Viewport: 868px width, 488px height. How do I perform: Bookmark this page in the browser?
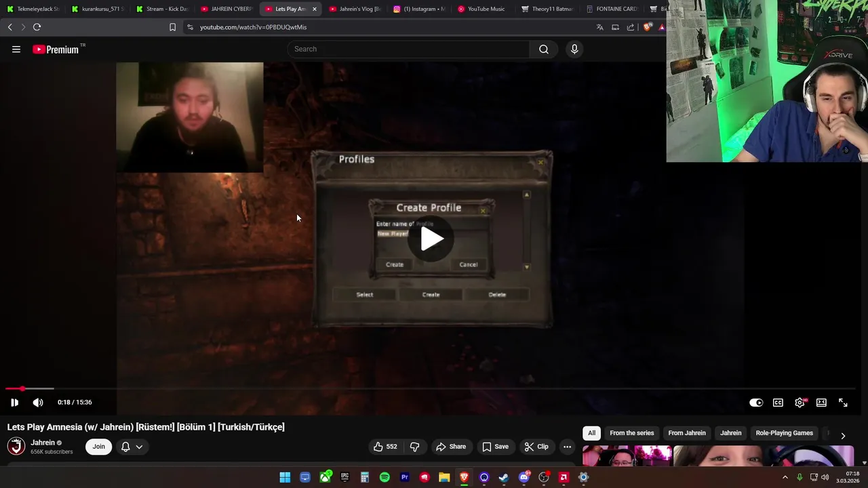tap(172, 27)
